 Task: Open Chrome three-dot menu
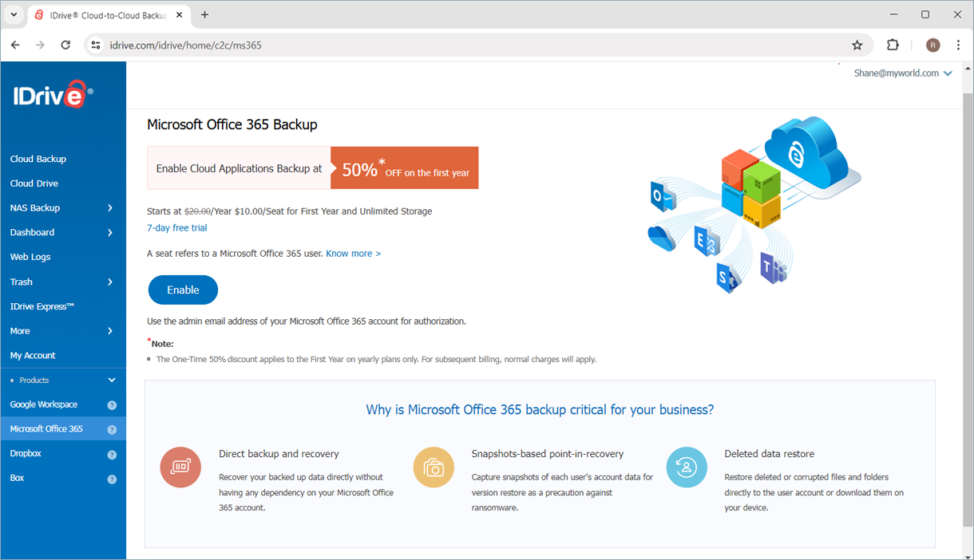[959, 45]
